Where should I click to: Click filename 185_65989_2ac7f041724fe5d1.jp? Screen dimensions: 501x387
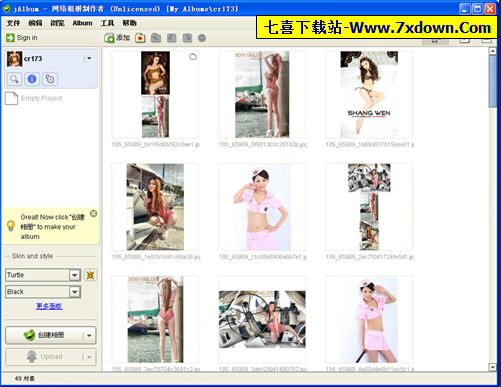coord(370,257)
